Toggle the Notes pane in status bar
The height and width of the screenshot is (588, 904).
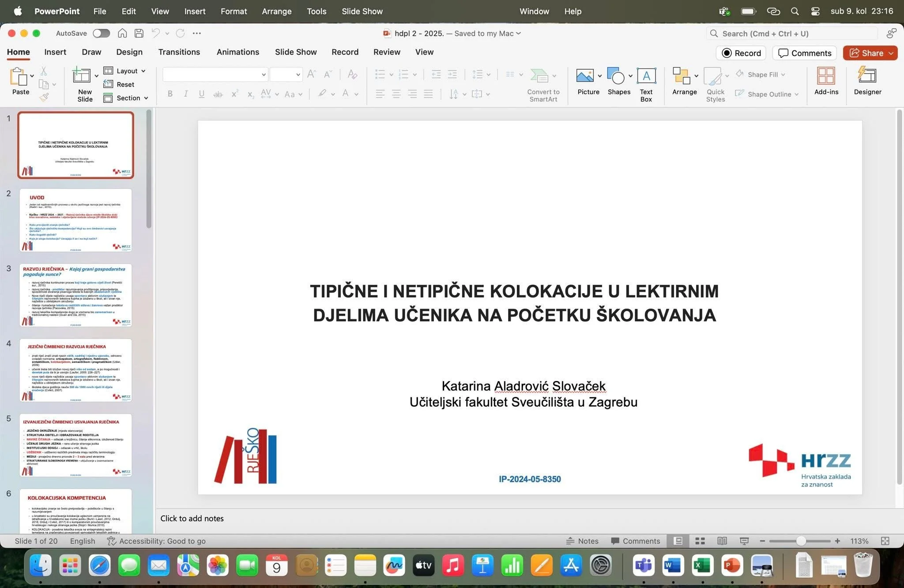click(x=582, y=541)
